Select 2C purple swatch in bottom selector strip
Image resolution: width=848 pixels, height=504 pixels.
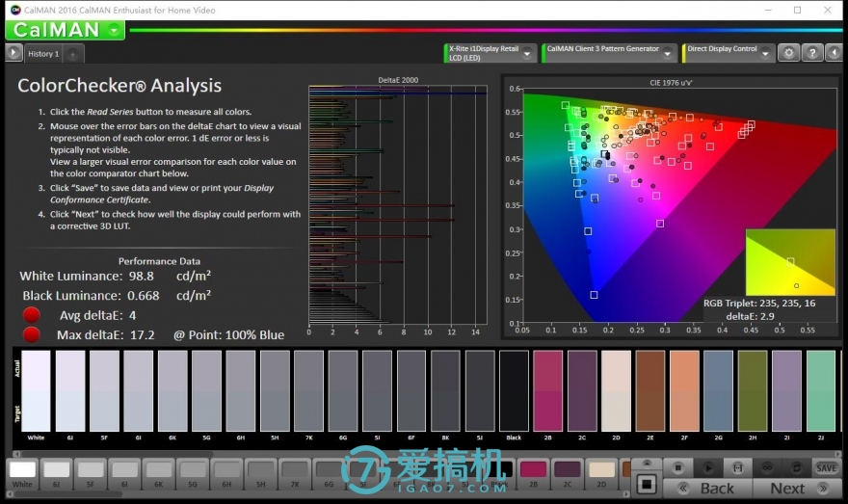tap(568, 474)
